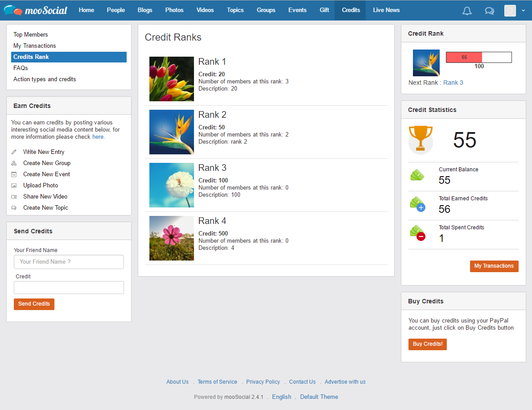532x410 pixels.
Task: Open the Live News menu
Action: pyautogui.click(x=386, y=10)
